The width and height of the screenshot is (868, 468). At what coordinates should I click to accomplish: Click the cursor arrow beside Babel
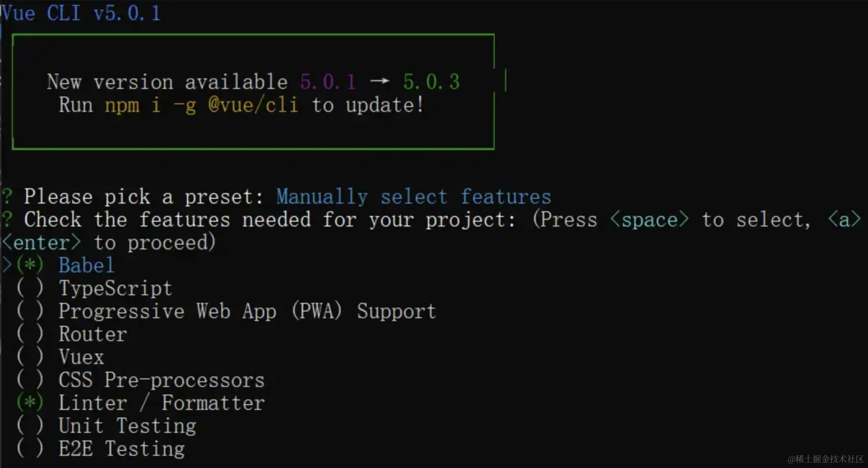point(7,265)
